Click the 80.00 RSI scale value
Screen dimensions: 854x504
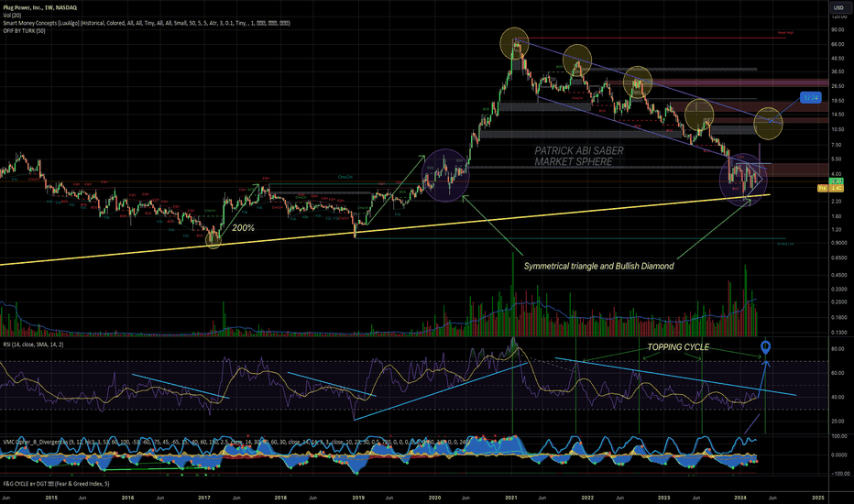pos(838,349)
